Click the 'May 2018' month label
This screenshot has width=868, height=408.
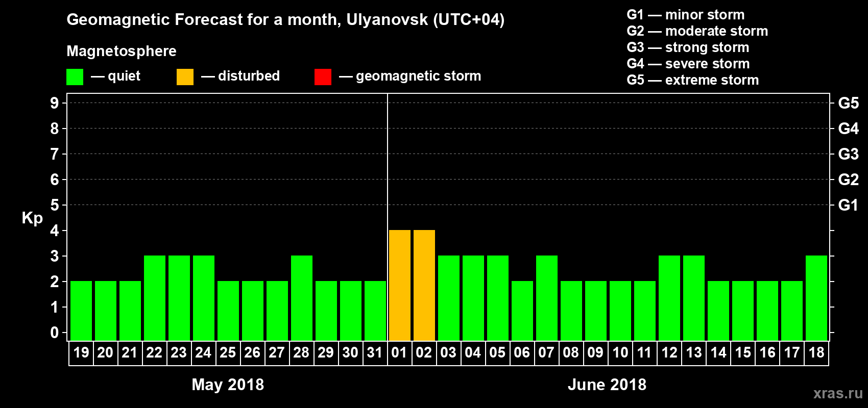228,385
